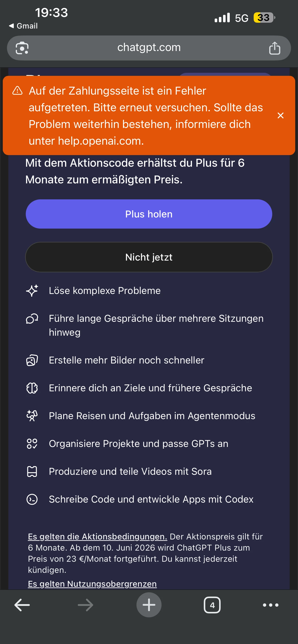Tap the browser forward arrow

pos(85,605)
